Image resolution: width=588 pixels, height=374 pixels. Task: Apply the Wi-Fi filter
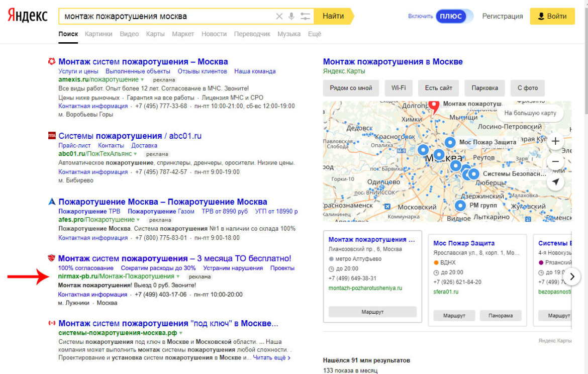click(x=398, y=88)
